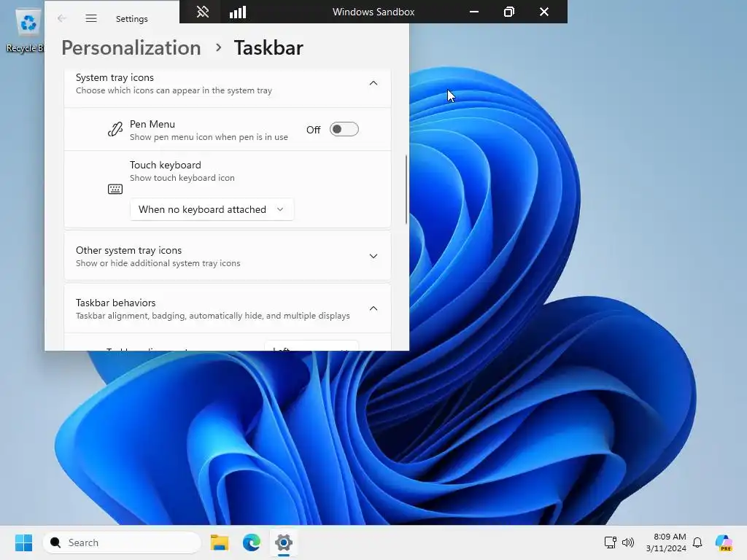Open the network icon in system tray
The height and width of the screenshot is (560, 747).
pos(611,542)
